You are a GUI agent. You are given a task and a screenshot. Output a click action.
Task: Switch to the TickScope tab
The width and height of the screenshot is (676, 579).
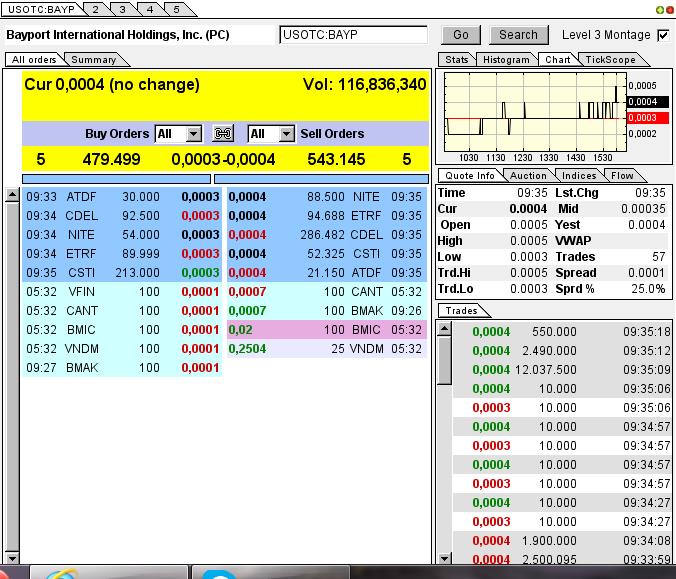[x=610, y=59]
